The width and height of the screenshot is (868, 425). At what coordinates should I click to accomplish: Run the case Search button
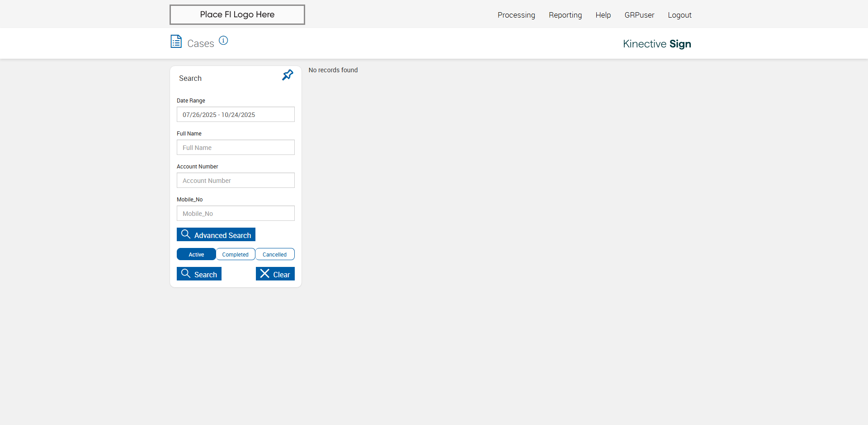click(x=199, y=274)
